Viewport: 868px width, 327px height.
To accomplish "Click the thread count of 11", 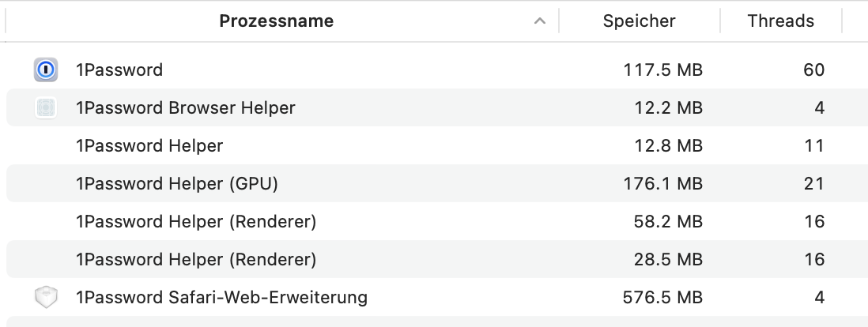I will tap(813, 146).
